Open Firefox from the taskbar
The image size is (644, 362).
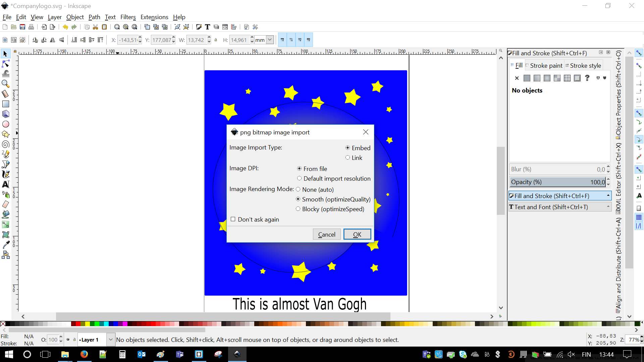coord(84,354)
